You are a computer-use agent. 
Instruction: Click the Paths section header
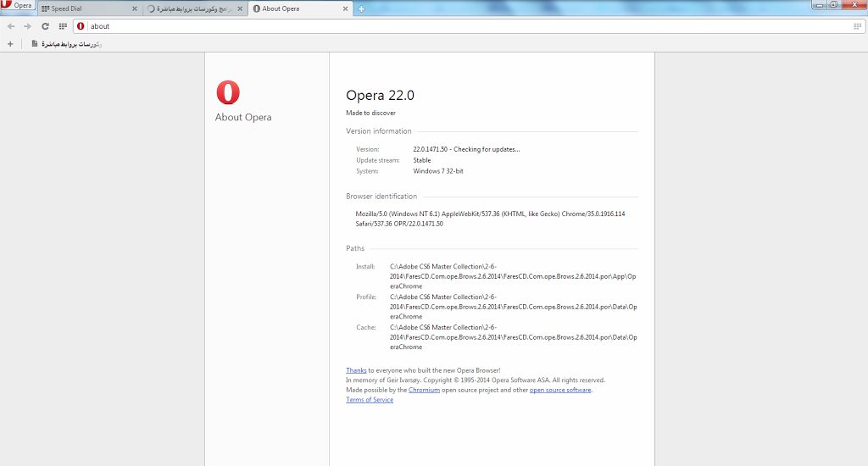tap(355, 248)
